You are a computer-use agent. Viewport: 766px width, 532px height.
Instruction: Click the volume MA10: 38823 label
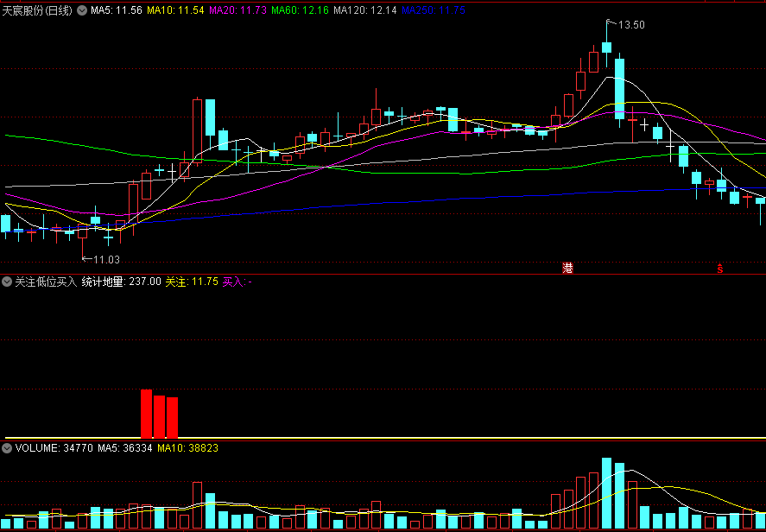coord(187,447)
